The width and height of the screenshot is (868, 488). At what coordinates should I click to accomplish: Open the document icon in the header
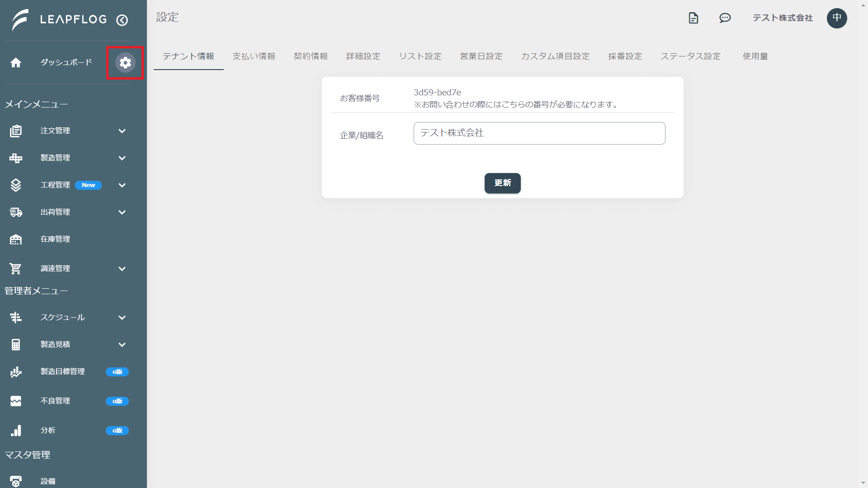pyautogui.click(x=693, y=18)
